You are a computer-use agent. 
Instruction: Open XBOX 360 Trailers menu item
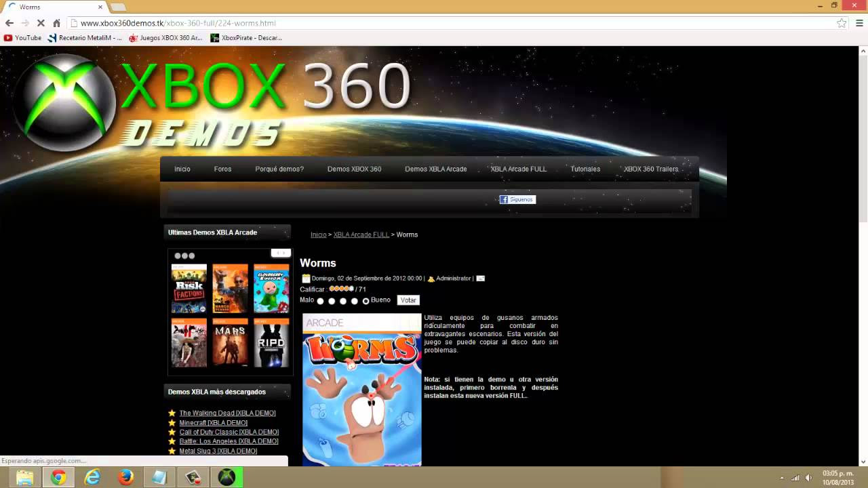coord(651,169)
